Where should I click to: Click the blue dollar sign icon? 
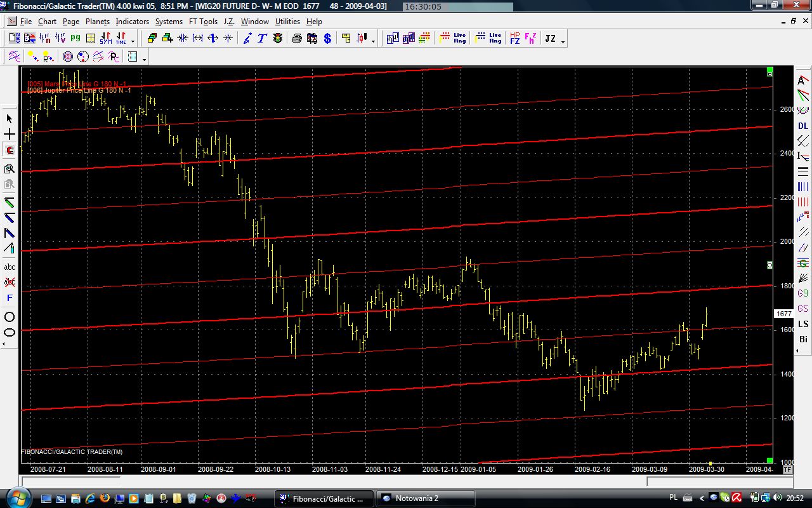pyautogui.click(x=327, y=39)
